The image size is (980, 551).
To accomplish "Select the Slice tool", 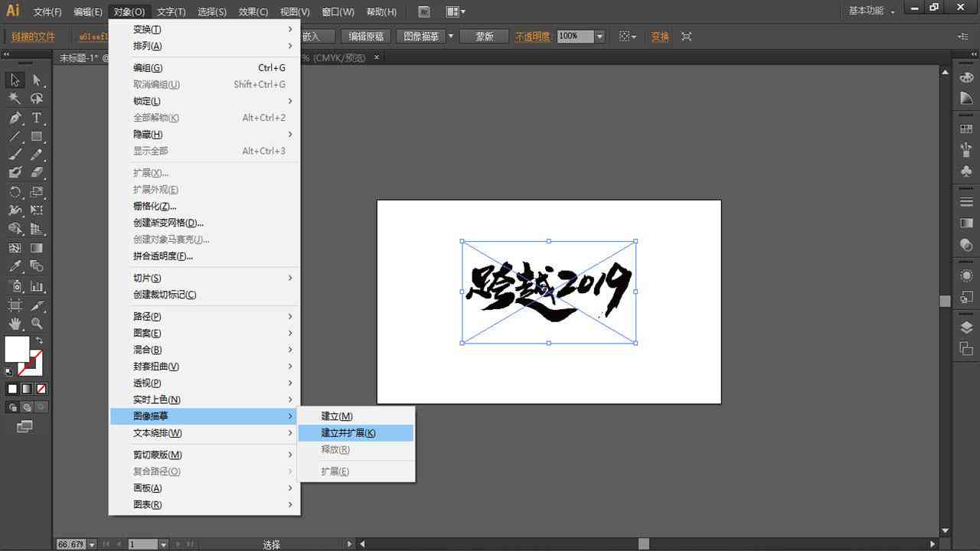I will tap(37, 305).
